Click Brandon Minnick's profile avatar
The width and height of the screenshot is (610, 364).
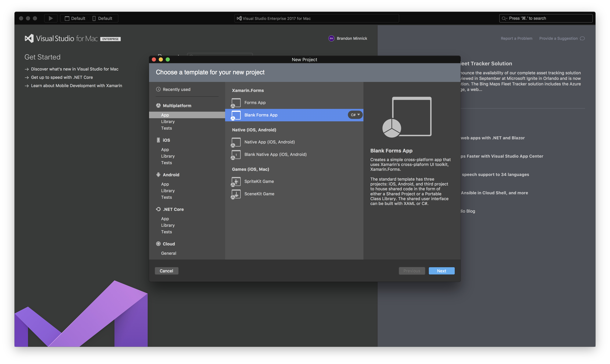coord(331,38)
